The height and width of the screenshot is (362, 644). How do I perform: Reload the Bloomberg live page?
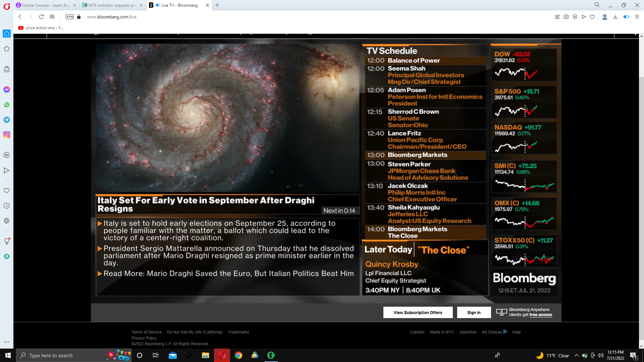(41, 17)
